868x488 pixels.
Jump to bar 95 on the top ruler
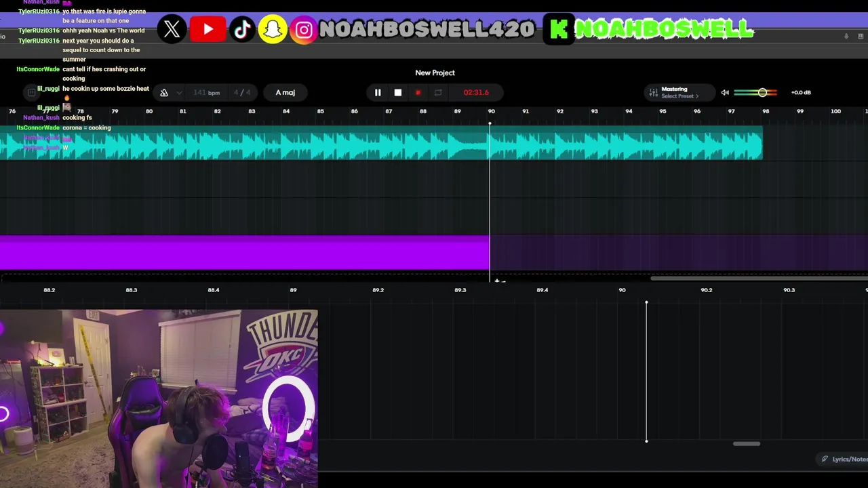pyautogui.click(x=663, y=111)
